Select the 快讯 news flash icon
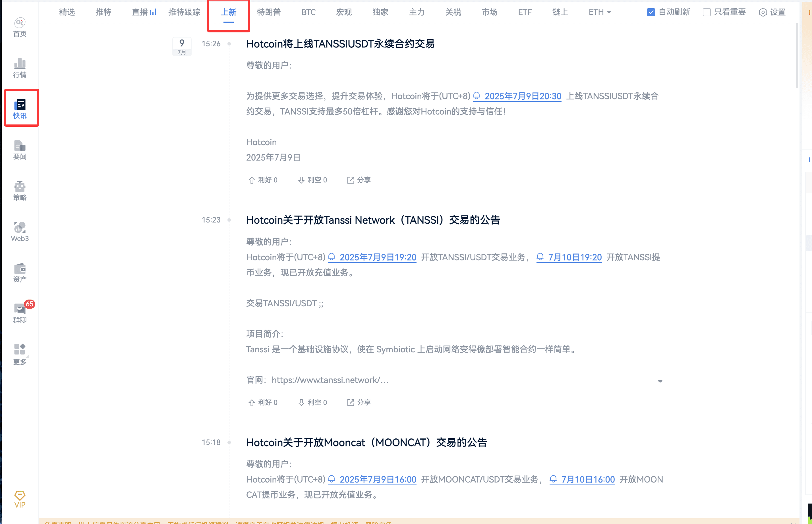 click(x=20, y=109)
